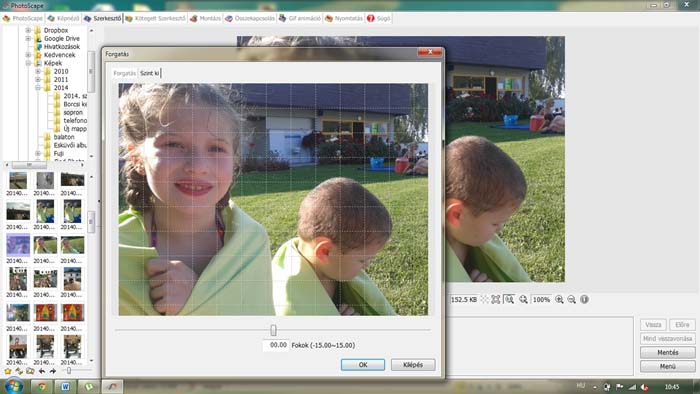The height and width of the screenshot is (394, 700).
Task: Confirm rotation with the OK button
Action: point(362,365)
